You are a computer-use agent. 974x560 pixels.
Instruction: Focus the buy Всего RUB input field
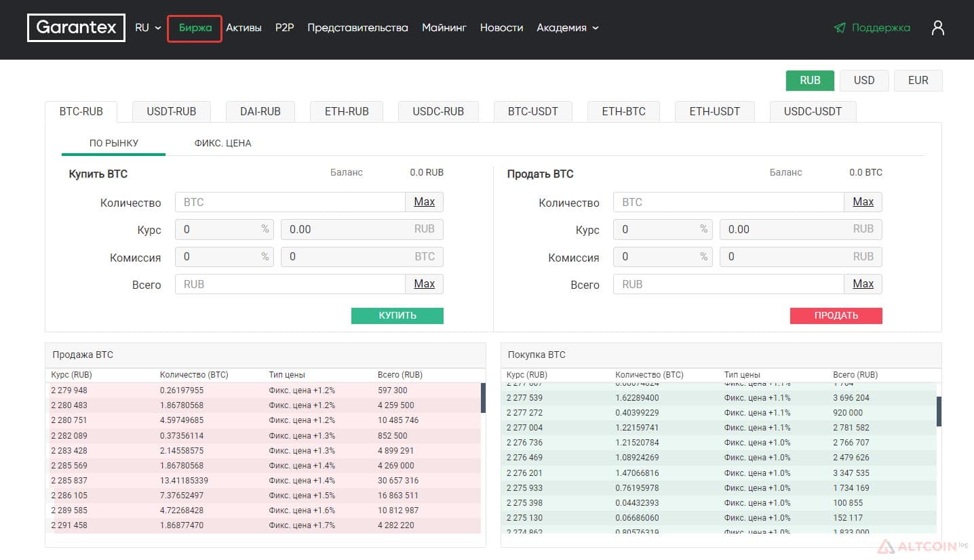click(x=290, y=284)
